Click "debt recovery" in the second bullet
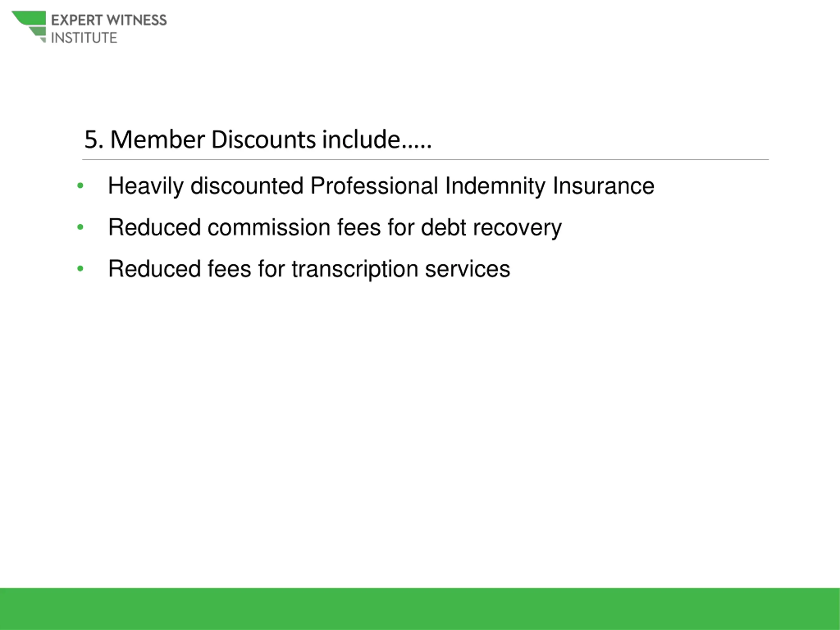The width and height of the screenshot is (840, 630). pos(491,227)
